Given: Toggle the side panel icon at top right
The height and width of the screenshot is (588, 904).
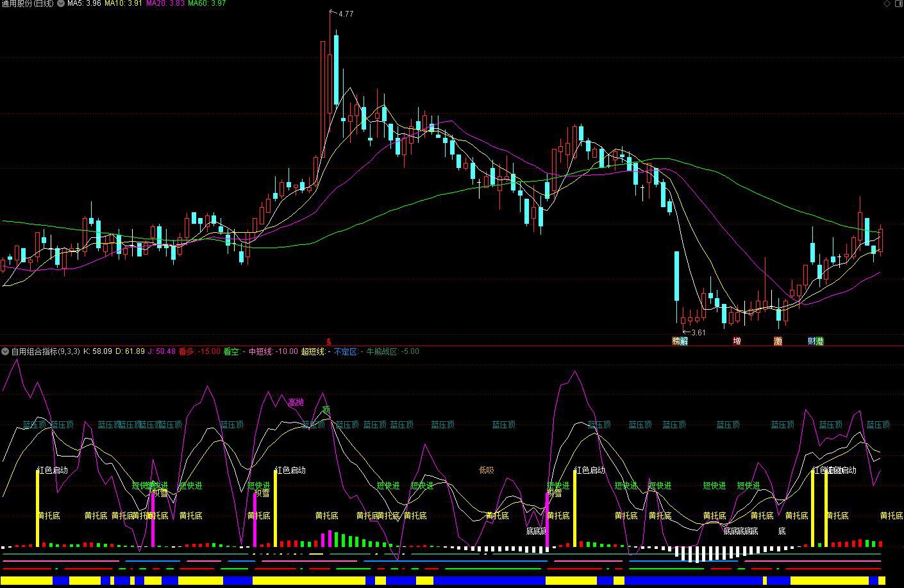Looking at the screenshot, I should (x=898, y=4).
